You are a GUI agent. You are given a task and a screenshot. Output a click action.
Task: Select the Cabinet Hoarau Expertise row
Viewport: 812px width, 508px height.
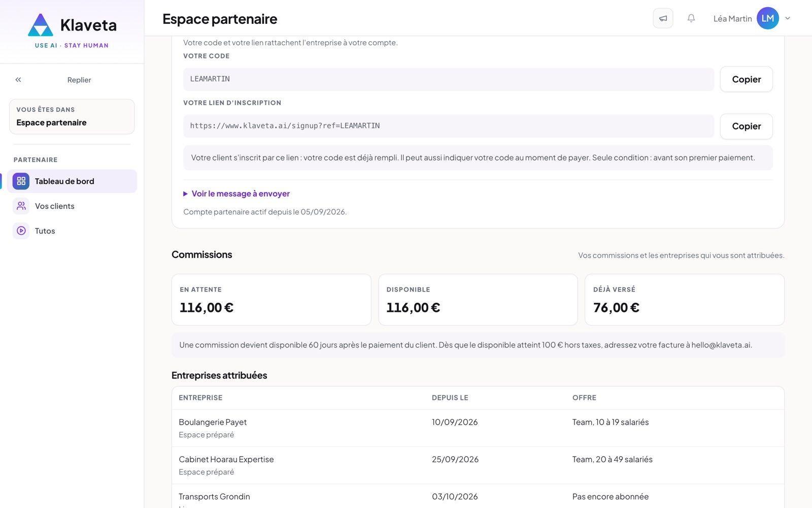click(478, 465)
